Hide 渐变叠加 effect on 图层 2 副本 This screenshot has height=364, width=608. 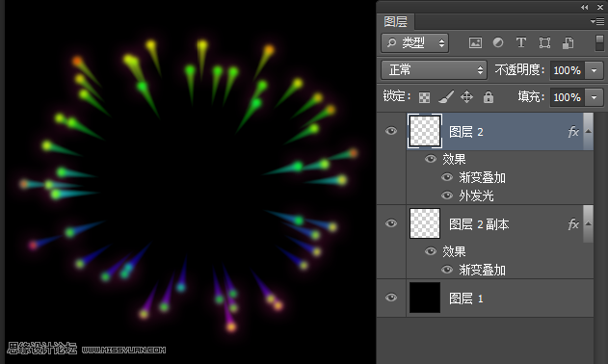447,270
